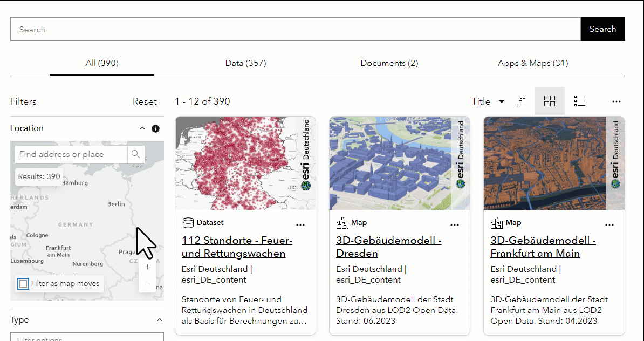Switch to grid card view
Viewport: 644px width, 341px height.
550,101
